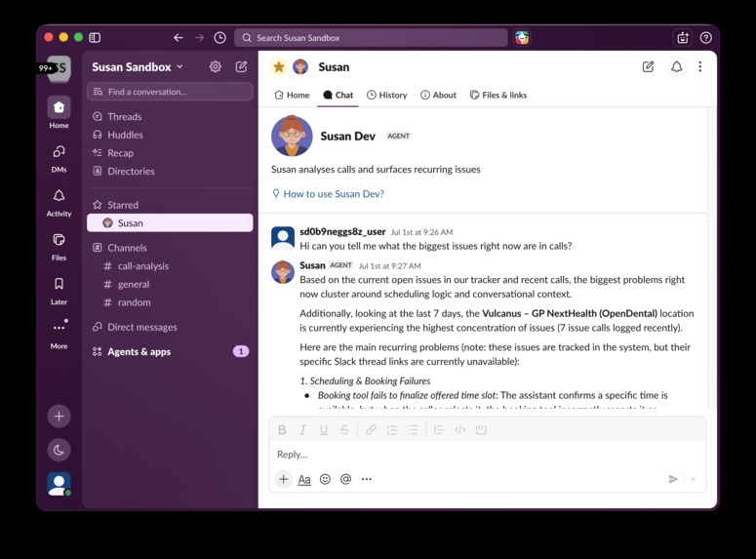The width and height of the screenshot is (756, 559).
Task: Insert an ordered list
Action: tap(391, 430)
